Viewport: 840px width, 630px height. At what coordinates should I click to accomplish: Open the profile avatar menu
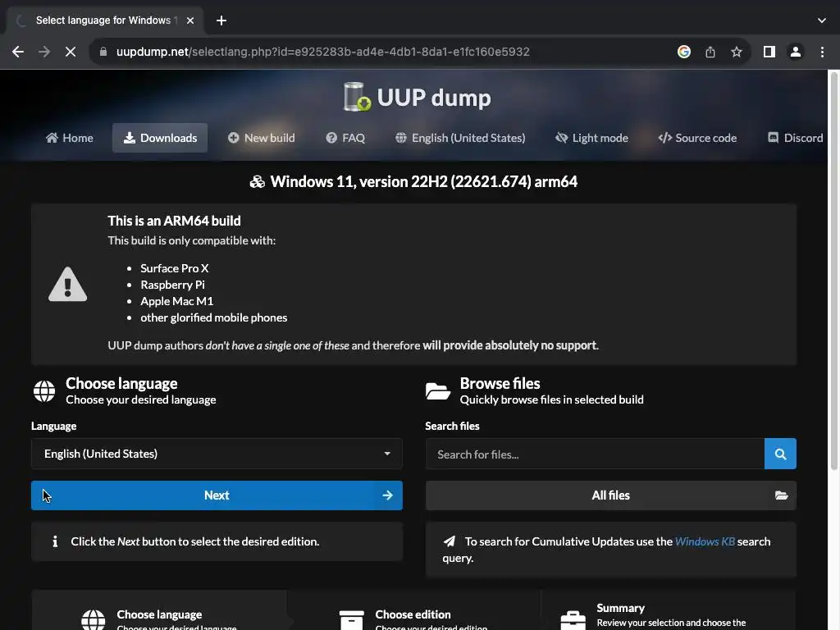click(796, 52)
